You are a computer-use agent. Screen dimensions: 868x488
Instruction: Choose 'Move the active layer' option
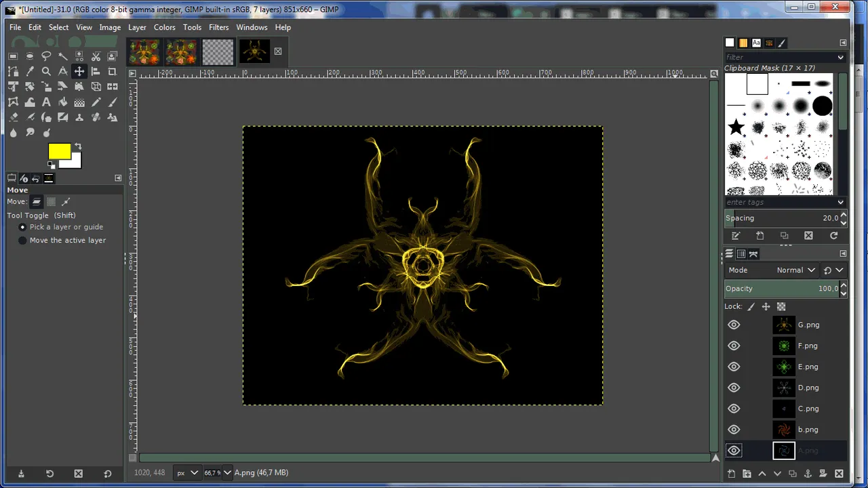click(x=62, y=240)
